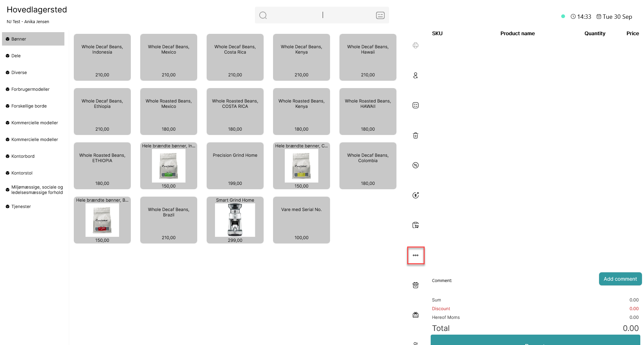Click the product search input field

click(322, 15)
